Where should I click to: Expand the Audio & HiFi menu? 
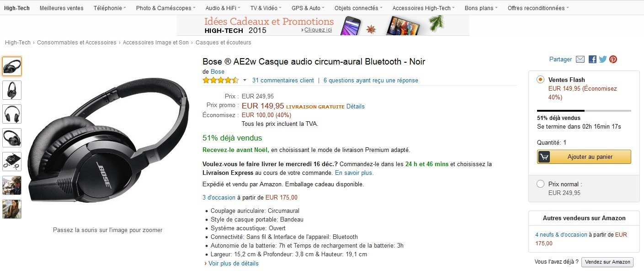click(222, 8)
